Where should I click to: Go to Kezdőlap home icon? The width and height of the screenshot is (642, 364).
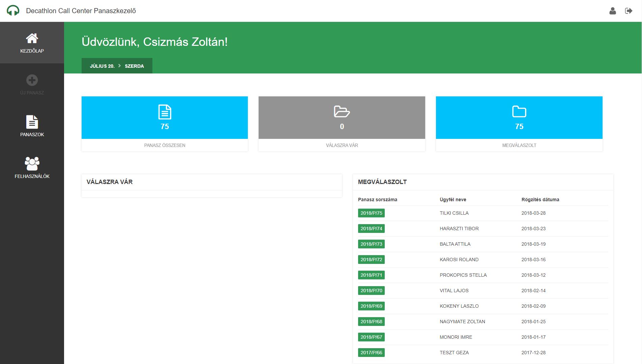coord(32,39)
